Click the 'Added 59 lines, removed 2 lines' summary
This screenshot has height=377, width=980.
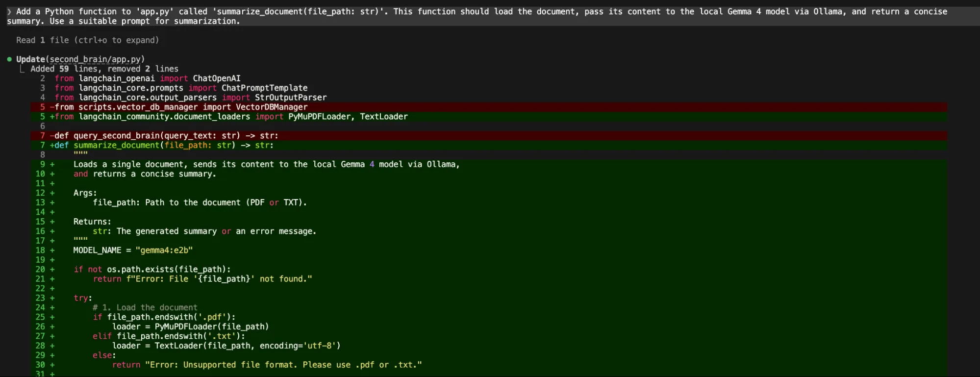click(104, 69)
